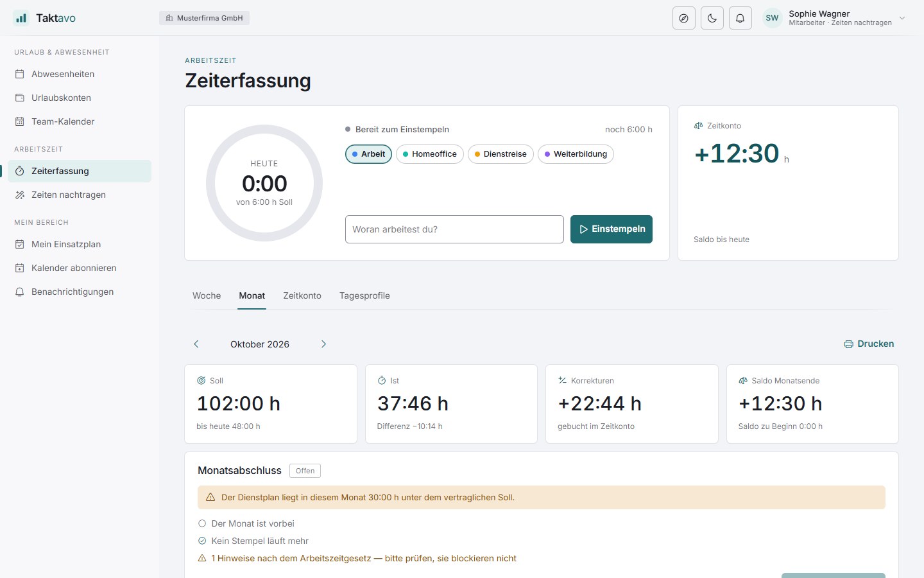
Task: Open Abwesenheiten in the sidebar
Action: click(x=80, y=74)
